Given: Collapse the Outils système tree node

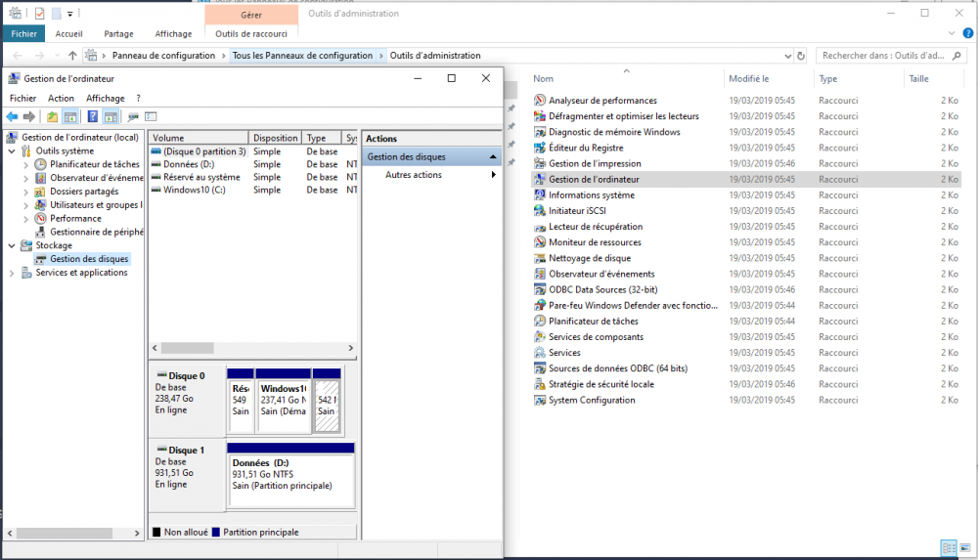Looking at the screenshot, I should pyautogui.click(x=12, y=151).
